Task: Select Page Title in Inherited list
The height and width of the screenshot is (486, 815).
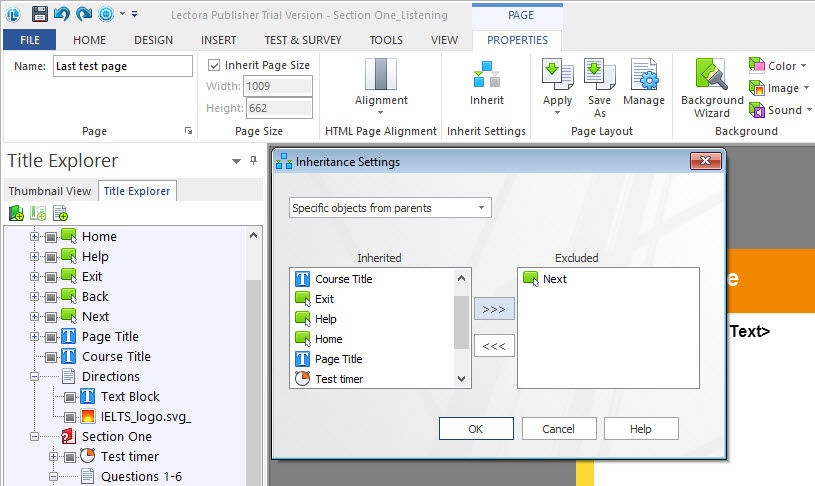Action: click(338, 359)
